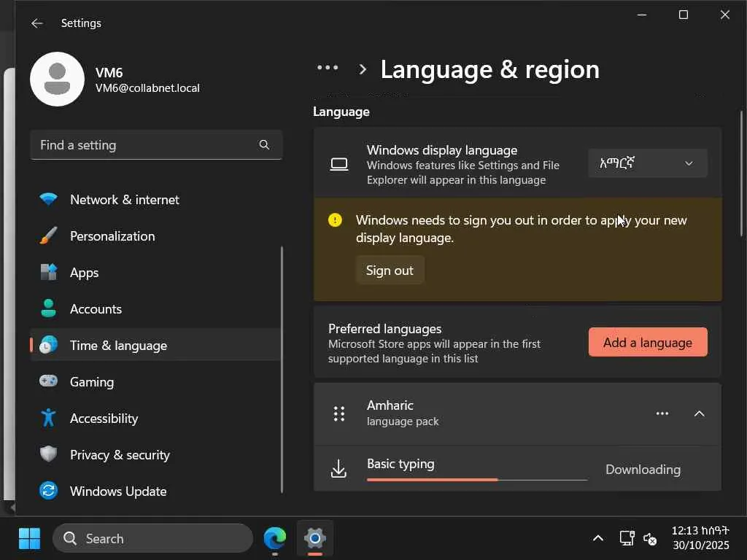Open Personalization settings
The height and width of the screenshot is (560, 747).
pyautogui.click(x=155, y=236)
